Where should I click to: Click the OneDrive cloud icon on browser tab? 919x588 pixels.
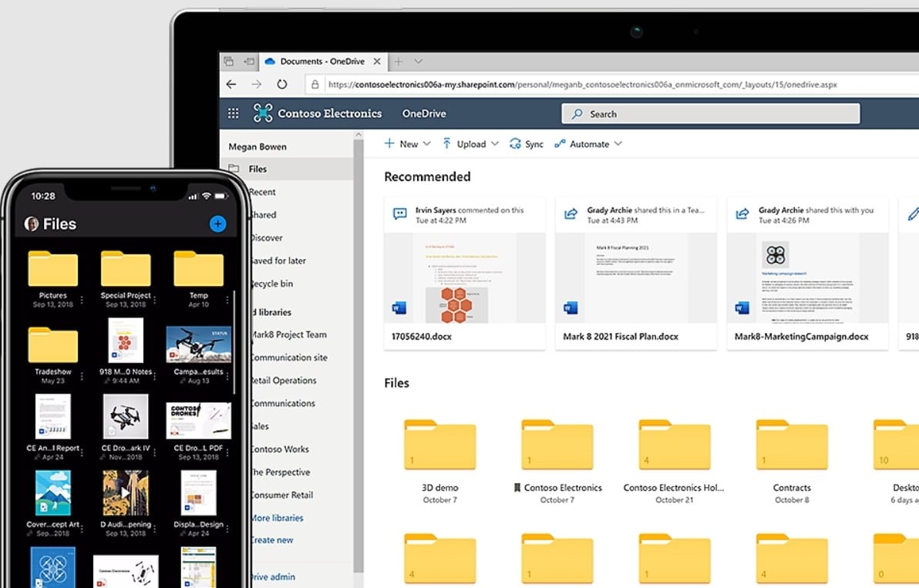[x=270, y=61]
